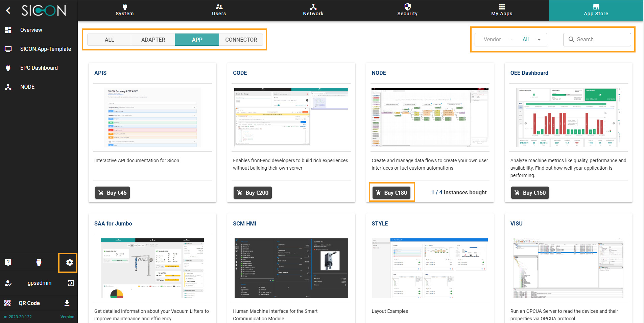Viewport: 644px width, 323px height.
Task: Buy the OEE Dashboard for €150
Action: point(530,193)
